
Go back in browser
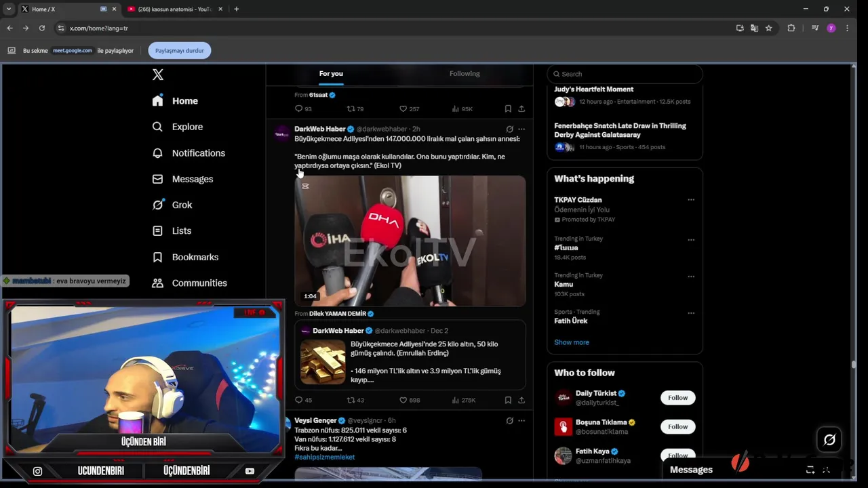9,28
